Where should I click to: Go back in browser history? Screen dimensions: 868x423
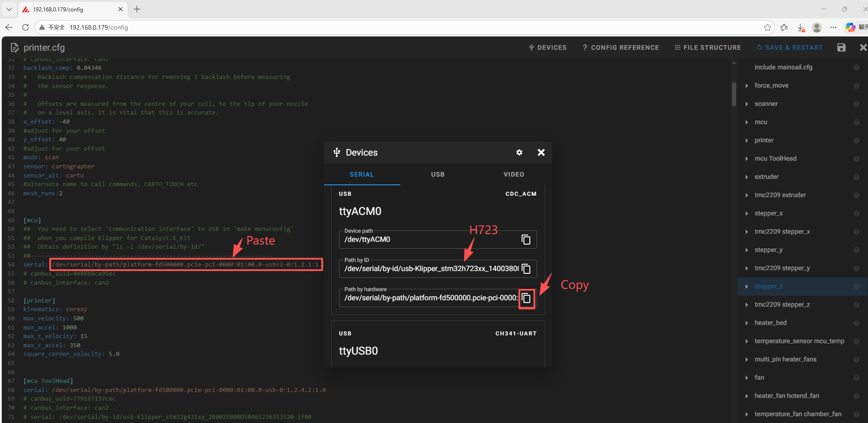click(9, 27)
